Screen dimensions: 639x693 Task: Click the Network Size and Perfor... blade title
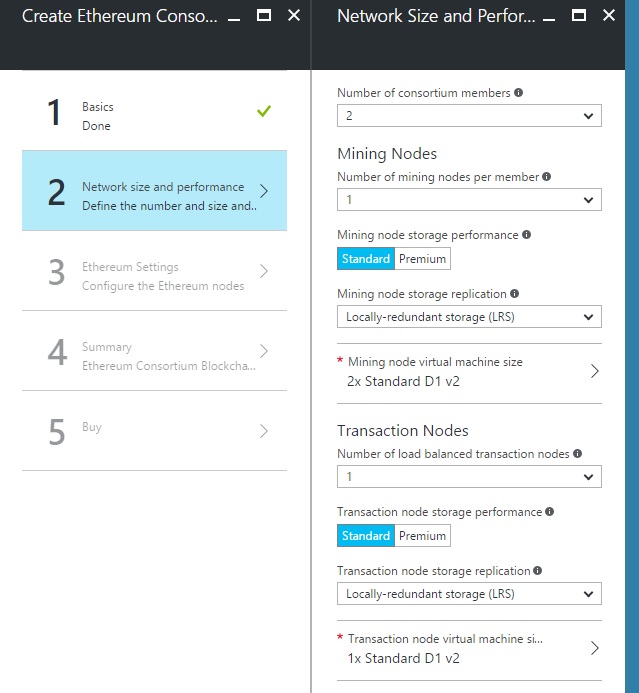436,16
